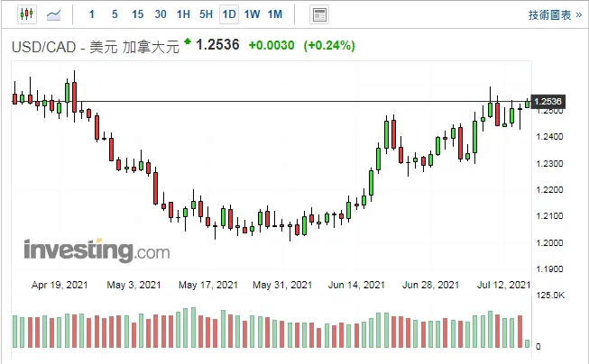Choose the 1D daily interval
This screenshot has height=364, width=589.
pos(229,14)
